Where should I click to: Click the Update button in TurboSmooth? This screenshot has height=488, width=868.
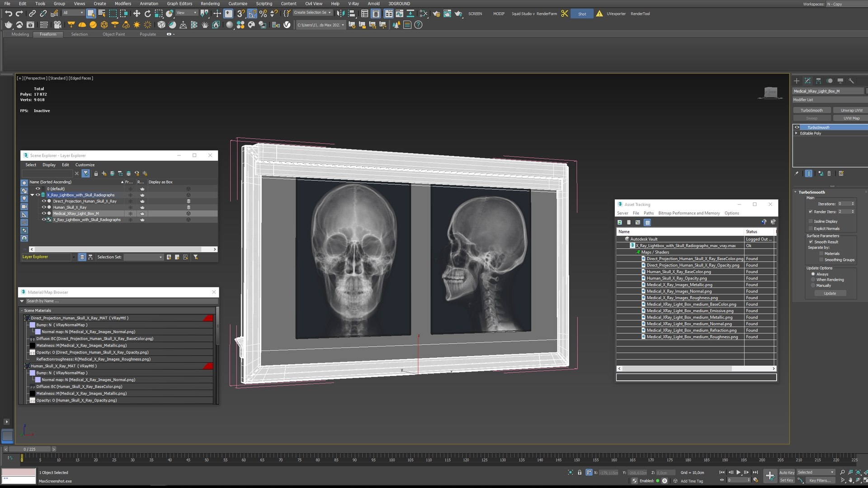(x=830, y=294)
